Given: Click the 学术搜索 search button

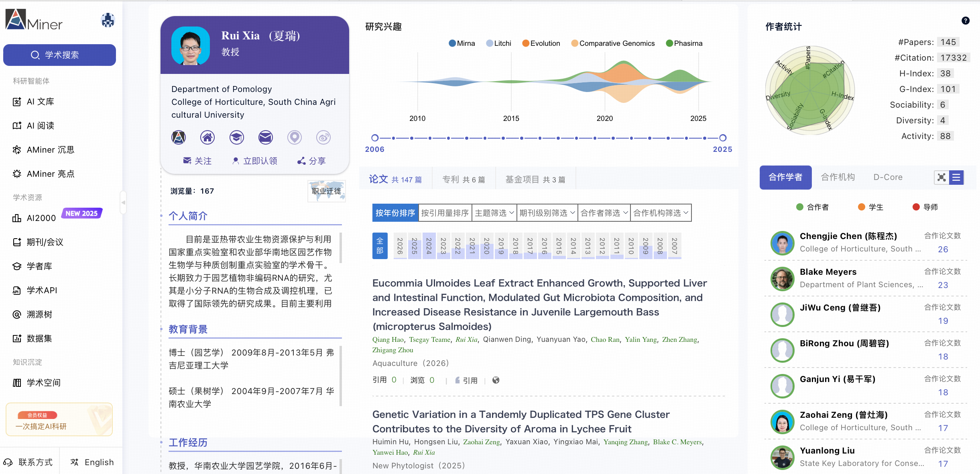Looking at the screenshot, I should (59, 55).
